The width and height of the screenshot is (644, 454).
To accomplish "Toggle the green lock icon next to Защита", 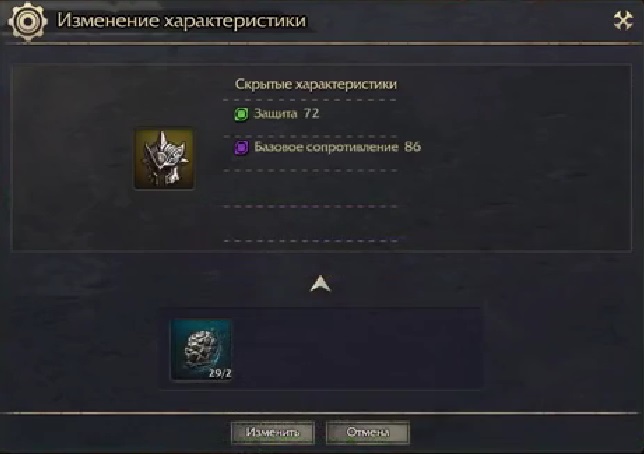I will [242, 114].
